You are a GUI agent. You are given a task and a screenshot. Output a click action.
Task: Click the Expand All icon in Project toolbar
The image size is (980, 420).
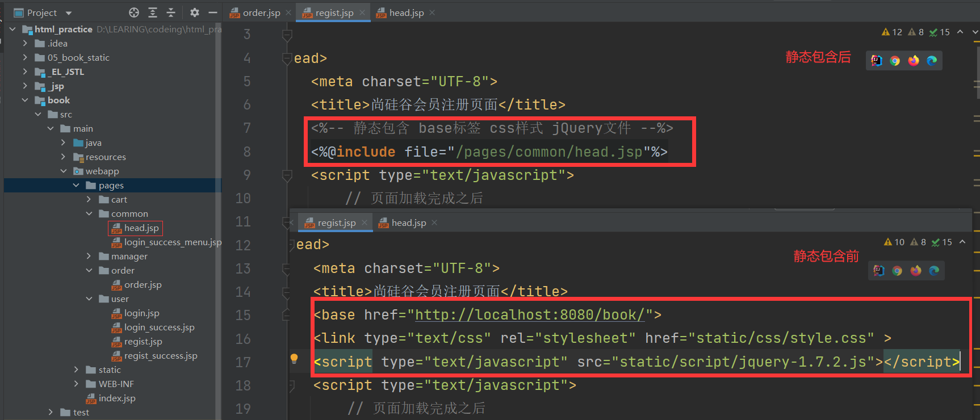153,12
